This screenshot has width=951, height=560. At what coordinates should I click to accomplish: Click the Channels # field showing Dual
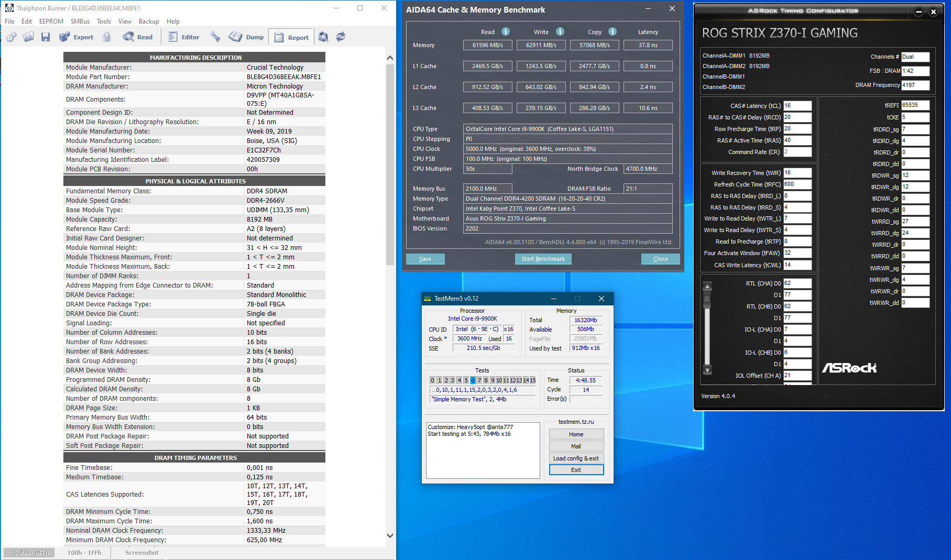(x=915, y=57)
